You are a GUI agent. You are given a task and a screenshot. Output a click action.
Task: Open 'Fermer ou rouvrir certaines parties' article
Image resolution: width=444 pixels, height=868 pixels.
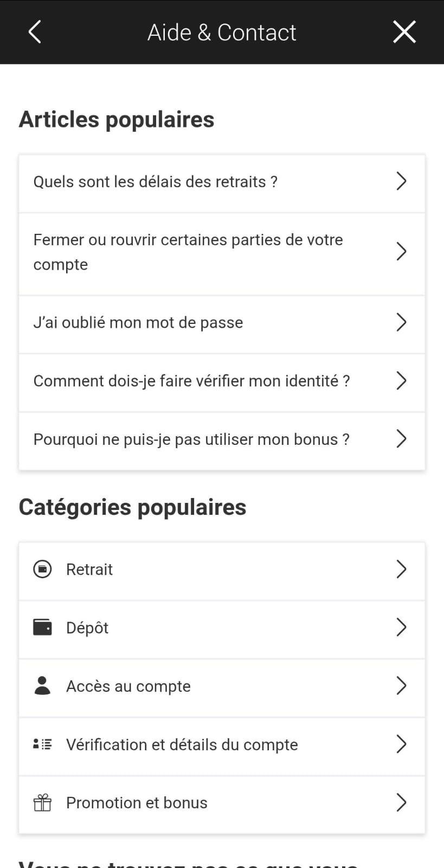222,252
